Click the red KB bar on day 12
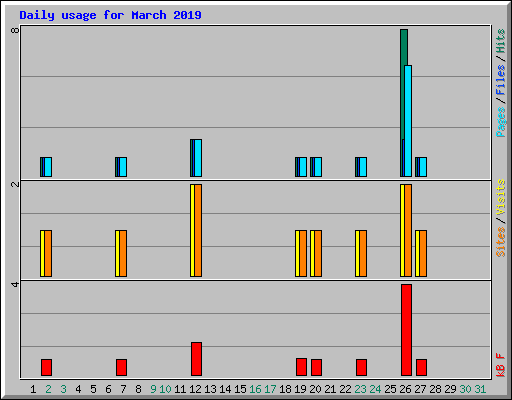Viewport: 512px width, 400px height. pyautogui.click(x=196, y=359)
